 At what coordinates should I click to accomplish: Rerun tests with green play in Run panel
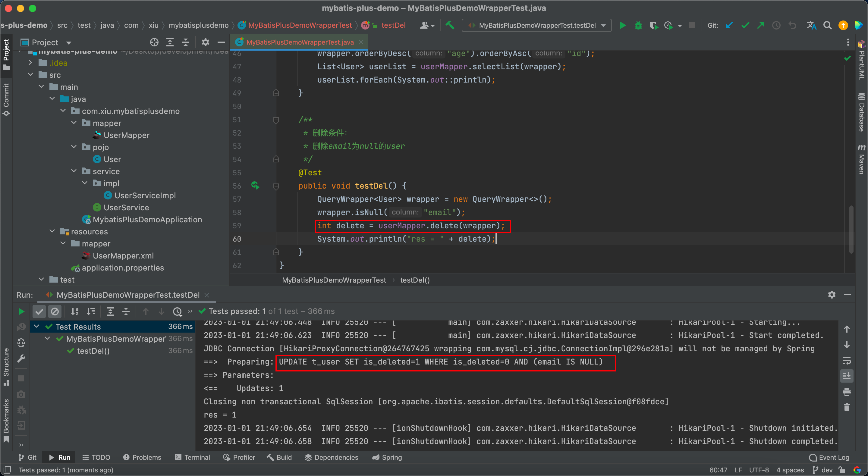(21, 312)
